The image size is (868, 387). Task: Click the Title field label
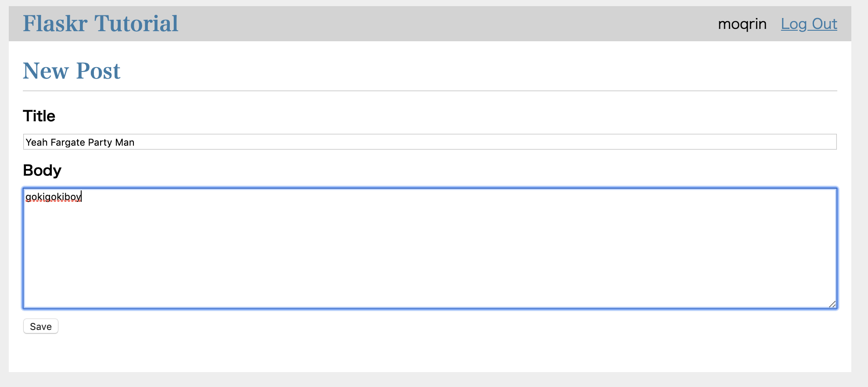(39, 116)
